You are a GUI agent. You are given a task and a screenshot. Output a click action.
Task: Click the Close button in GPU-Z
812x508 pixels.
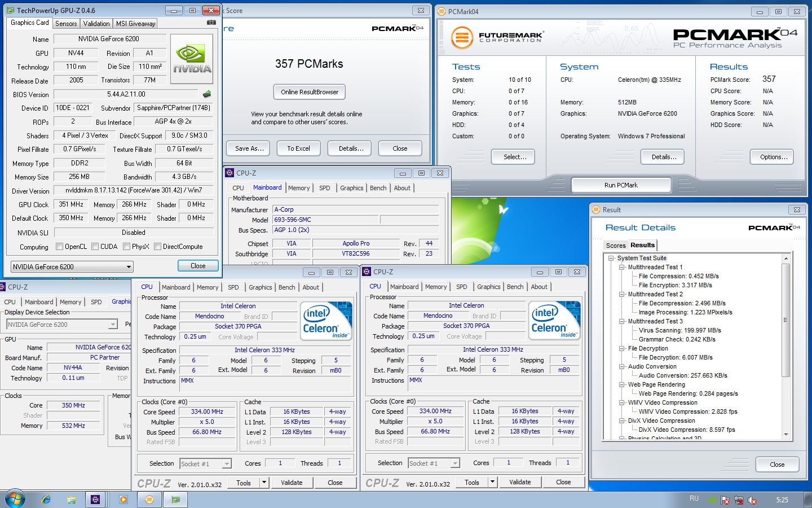point(198,266)
